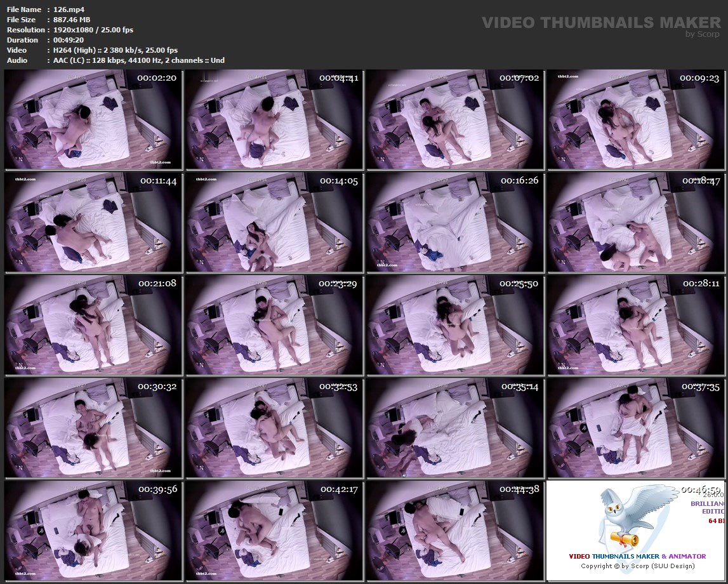Screen dimensions: 728x584
Task: Click the 'by Scorp' text in header
Action: pos(703,34)
